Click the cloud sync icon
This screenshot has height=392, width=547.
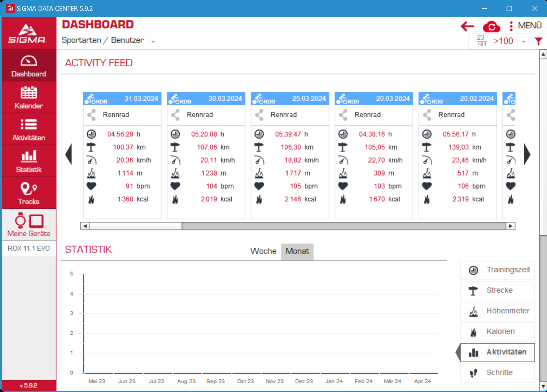(x=491, y=27)
